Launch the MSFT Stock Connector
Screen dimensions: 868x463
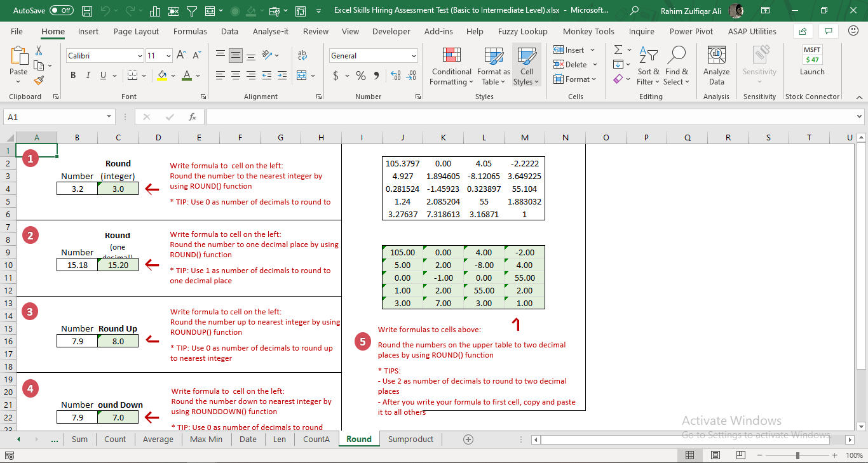(x=812, y=61)
